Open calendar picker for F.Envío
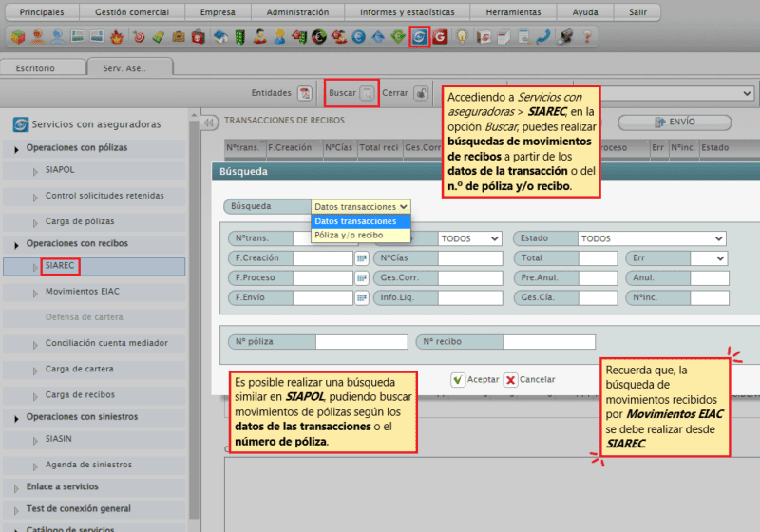The image size is (760, 532). 362,297
